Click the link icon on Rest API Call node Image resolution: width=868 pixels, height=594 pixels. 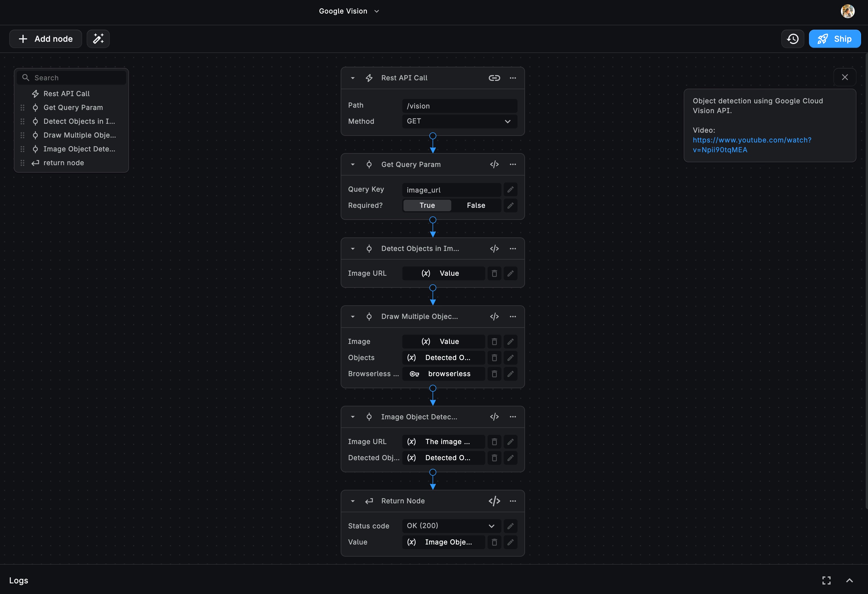pos(494,78)
